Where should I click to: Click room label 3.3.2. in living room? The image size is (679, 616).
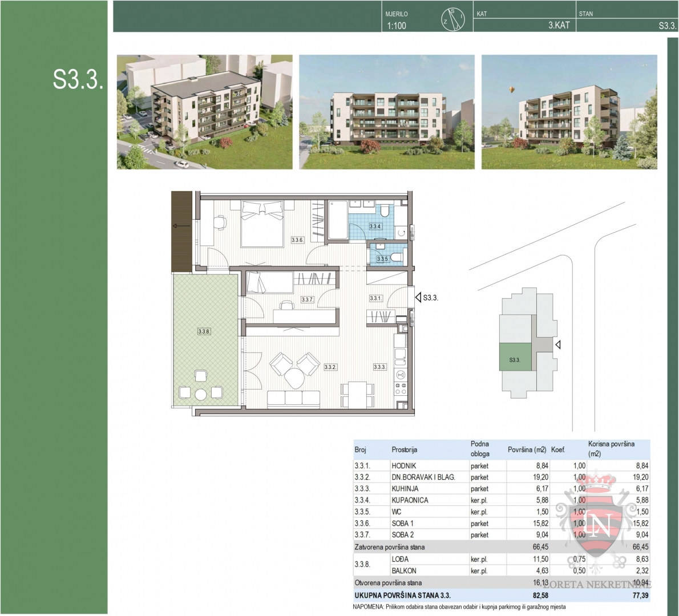tap(330, 367)
